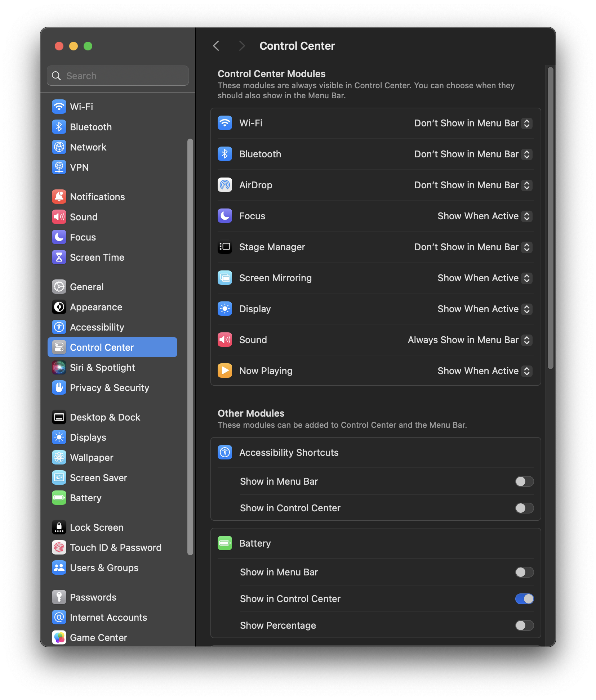Click the Screen Time hourglass icon
Screen dimensions: 596x700
59,257
